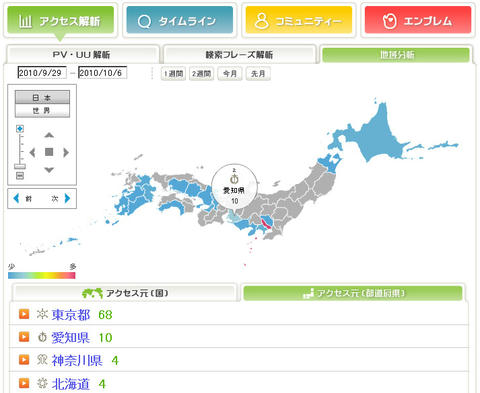Click the bar chart icon on アクセス解析
Image resolution: width=480 pixels, height=393 pixels.
(x=25, y=21)
